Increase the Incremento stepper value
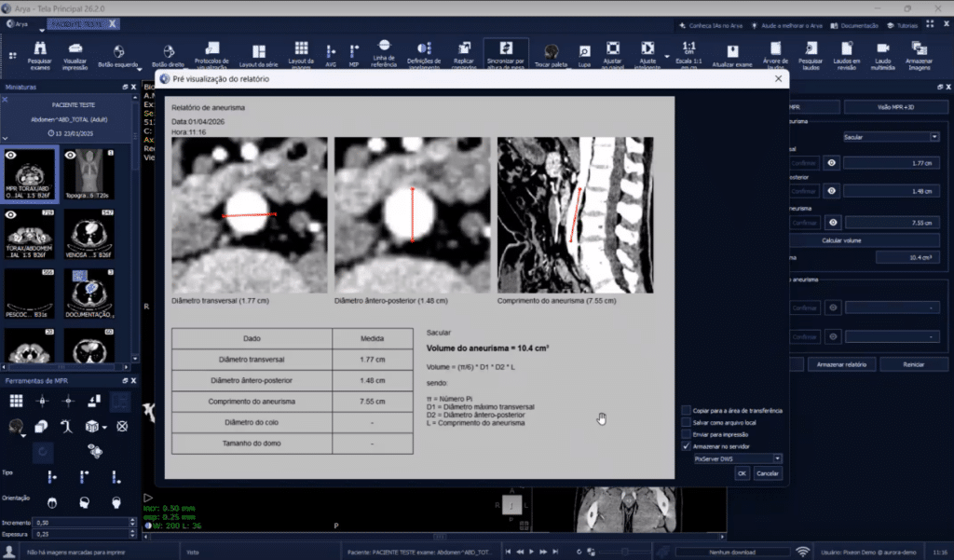The width and height of the screenshot is (954, 560). pyautogui.click(x=132, y=520)
